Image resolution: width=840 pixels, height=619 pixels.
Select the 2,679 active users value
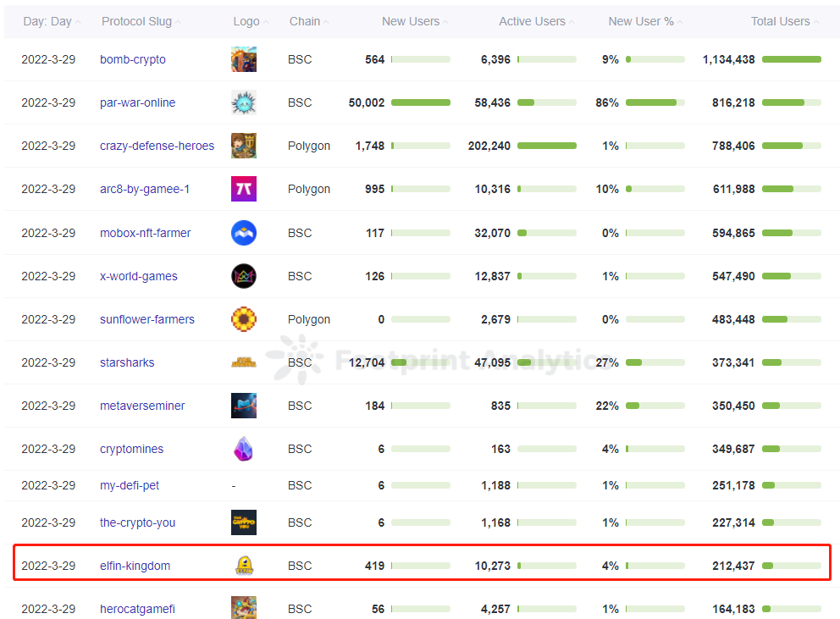[x=495, y=319]
